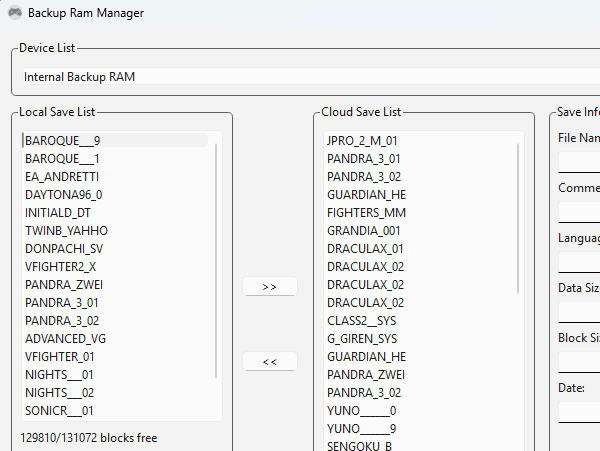This screenshot has width=600, height=451.
Task: Select BAROQUE___9 in Local Save List
Action: [x=115, y=140]
